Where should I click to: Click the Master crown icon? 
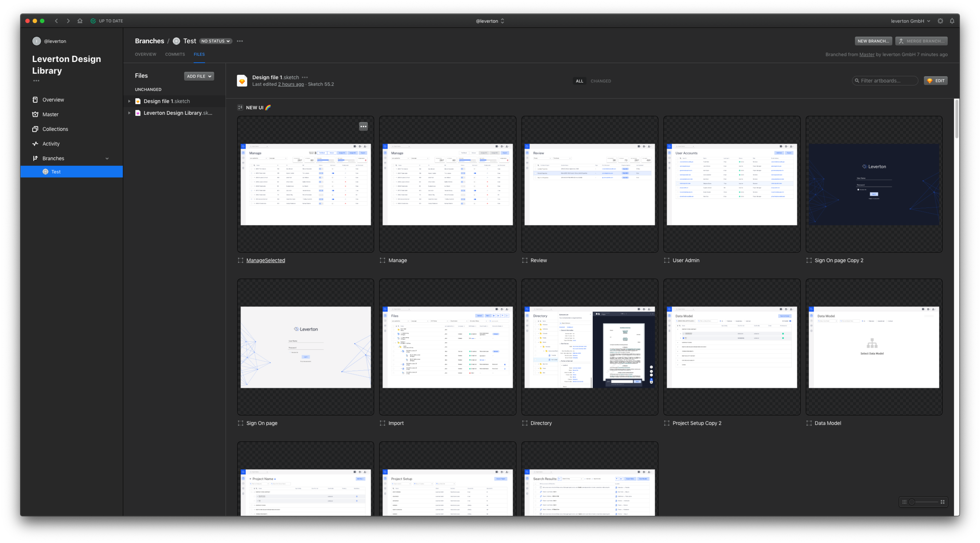pyautogui.click(x=35, y=114)
